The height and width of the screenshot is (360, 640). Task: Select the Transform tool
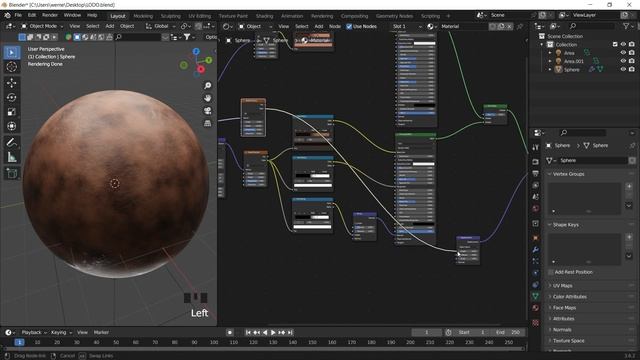click(x=12, y=126)
